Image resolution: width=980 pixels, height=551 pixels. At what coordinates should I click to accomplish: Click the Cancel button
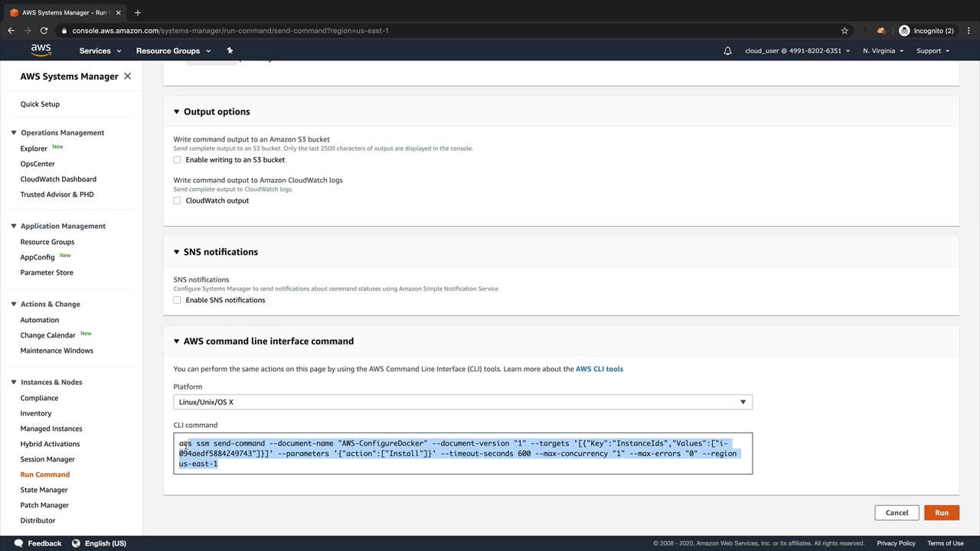[x=897, y=513]
